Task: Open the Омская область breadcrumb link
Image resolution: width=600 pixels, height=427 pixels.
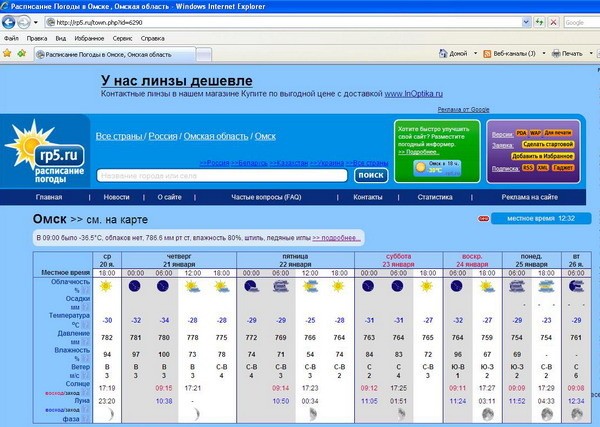Action: (216, 136)
